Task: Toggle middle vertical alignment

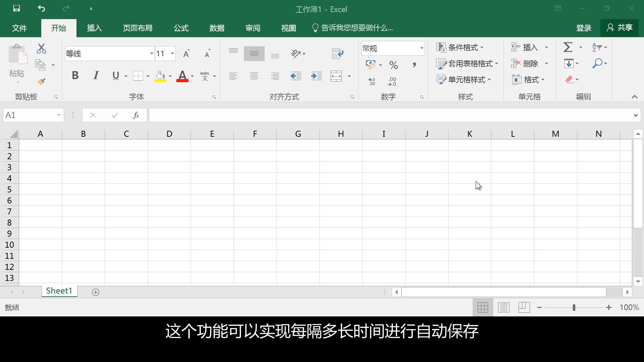Action: 254,54
